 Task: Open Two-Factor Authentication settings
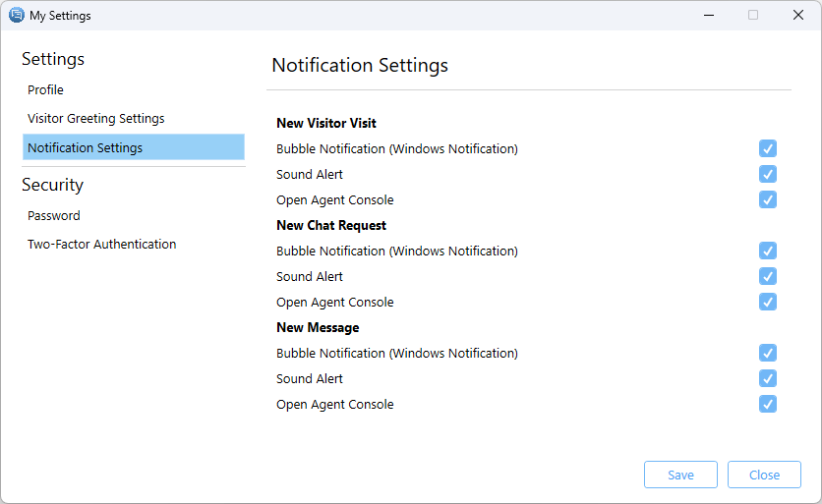click(x=101, y=245)
